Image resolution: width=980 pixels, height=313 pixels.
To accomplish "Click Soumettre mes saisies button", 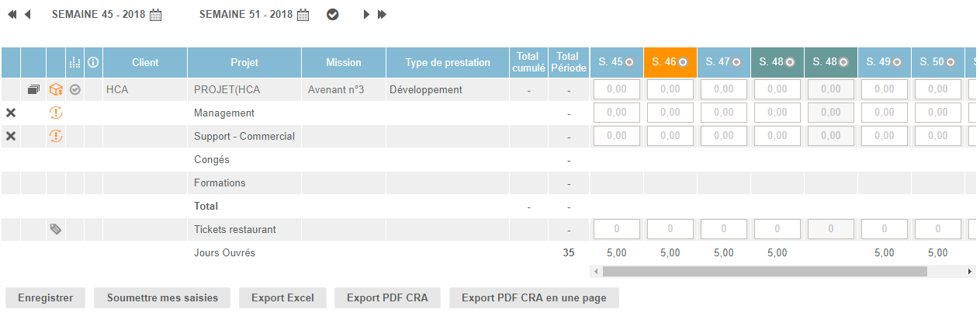I will [x=162, y=297].
